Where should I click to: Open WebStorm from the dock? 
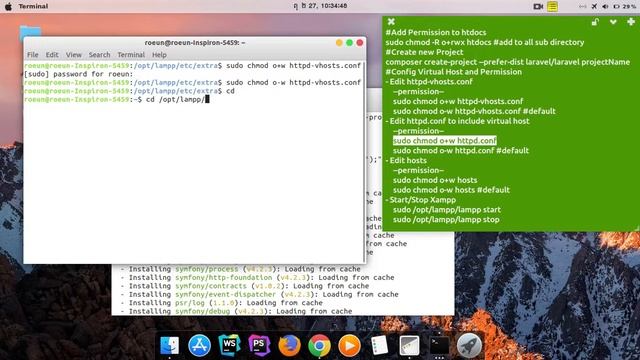pos(229,345)
